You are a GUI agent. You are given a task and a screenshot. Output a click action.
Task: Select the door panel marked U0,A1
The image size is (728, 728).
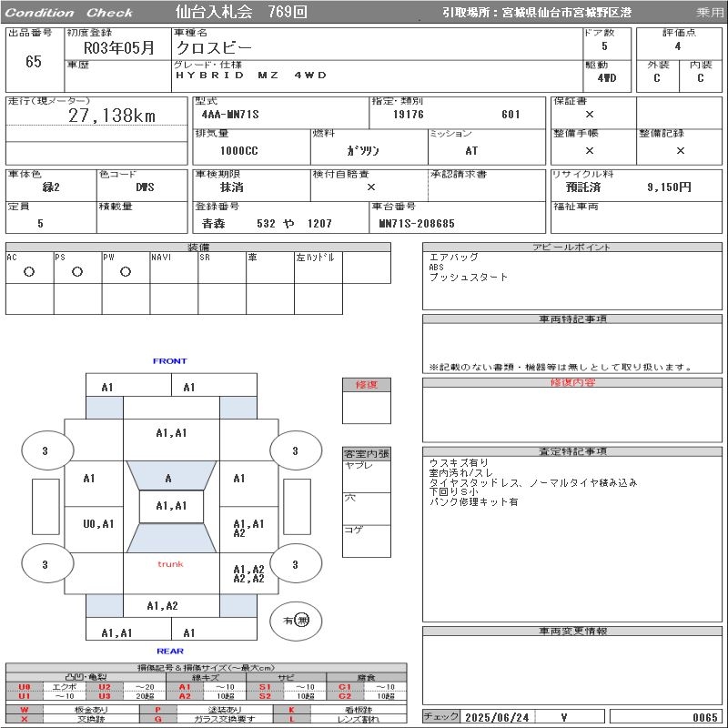coord(94,530)
